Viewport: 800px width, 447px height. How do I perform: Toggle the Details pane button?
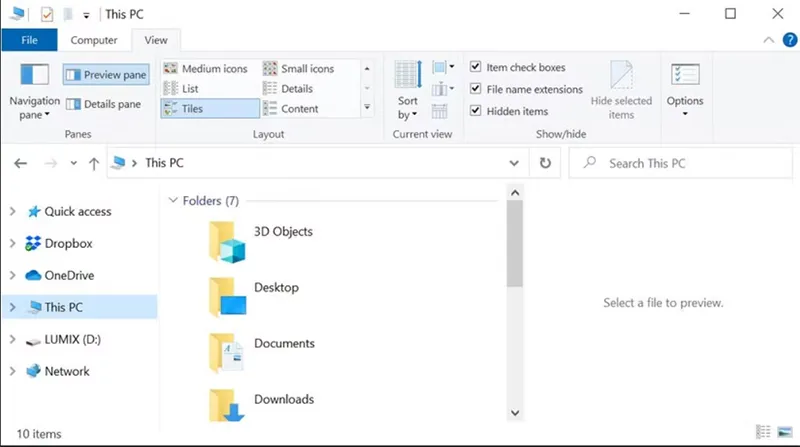[104, 104]
